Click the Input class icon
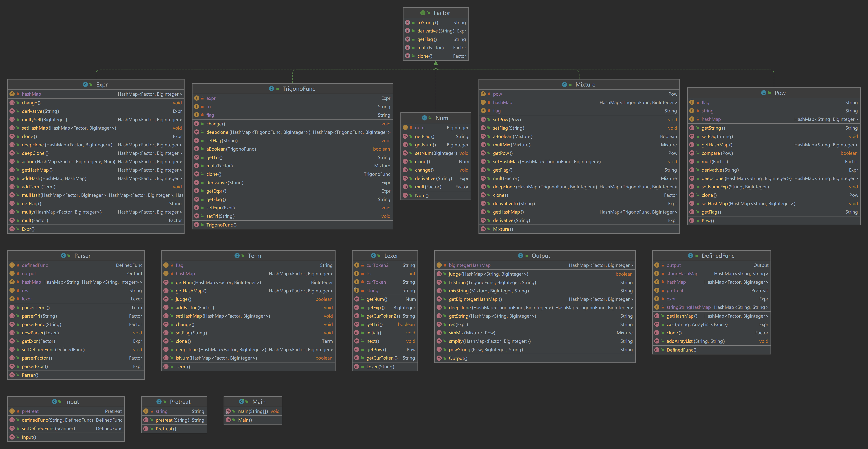 click(x=54, y=401)
